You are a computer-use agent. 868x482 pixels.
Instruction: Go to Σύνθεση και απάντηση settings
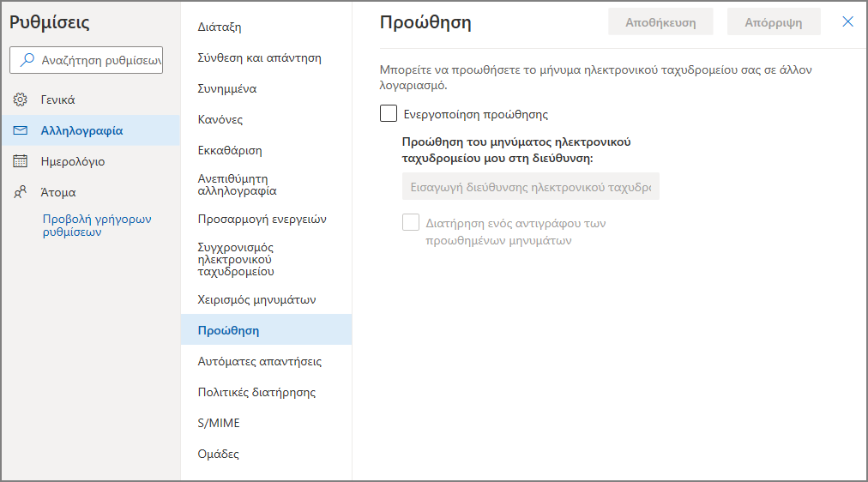(x=260, y=57)
